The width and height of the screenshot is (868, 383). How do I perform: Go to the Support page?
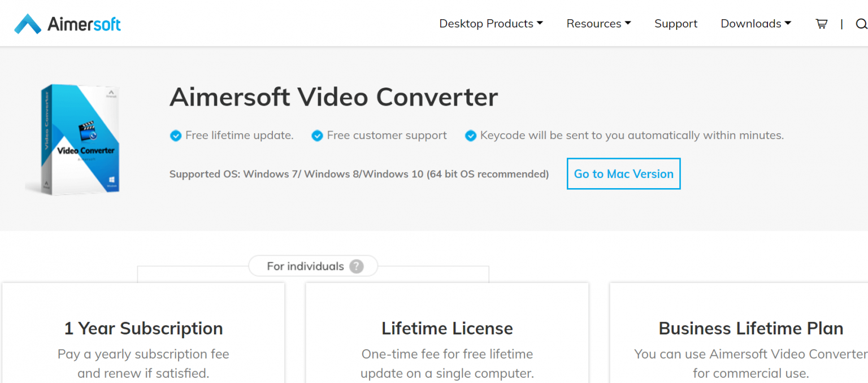pos(676,23)
